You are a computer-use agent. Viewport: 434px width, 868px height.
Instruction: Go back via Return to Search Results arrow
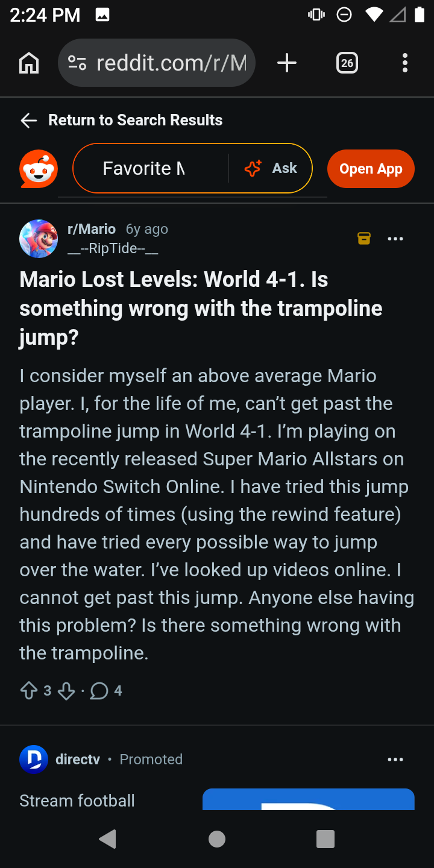(28, 121)
